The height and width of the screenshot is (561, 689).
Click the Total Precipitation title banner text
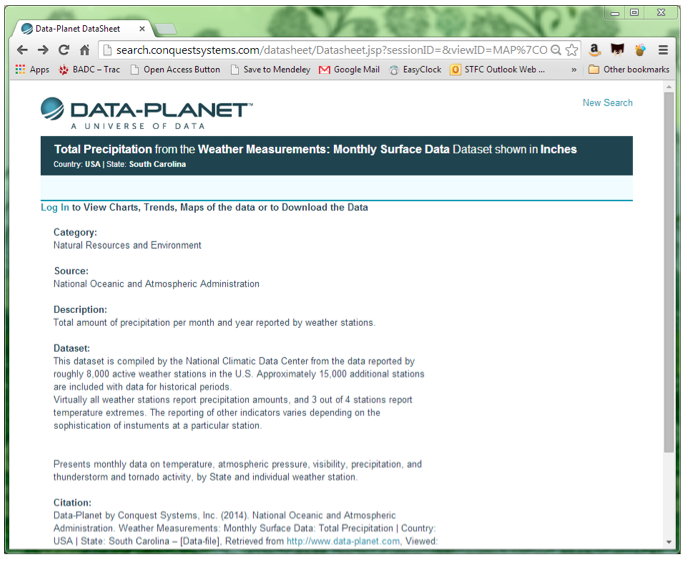(315, 149)
